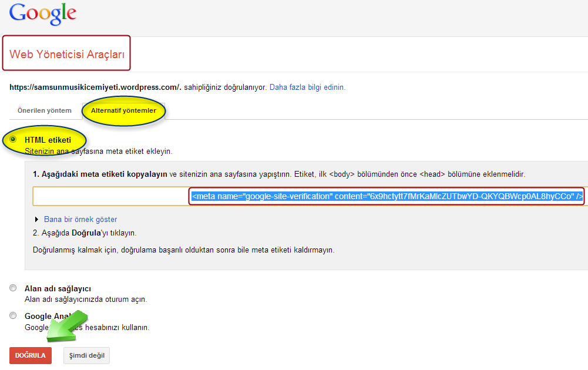Select the HTML etiketi radio button
Screen dimensions: 588x370
click(13, 139)
